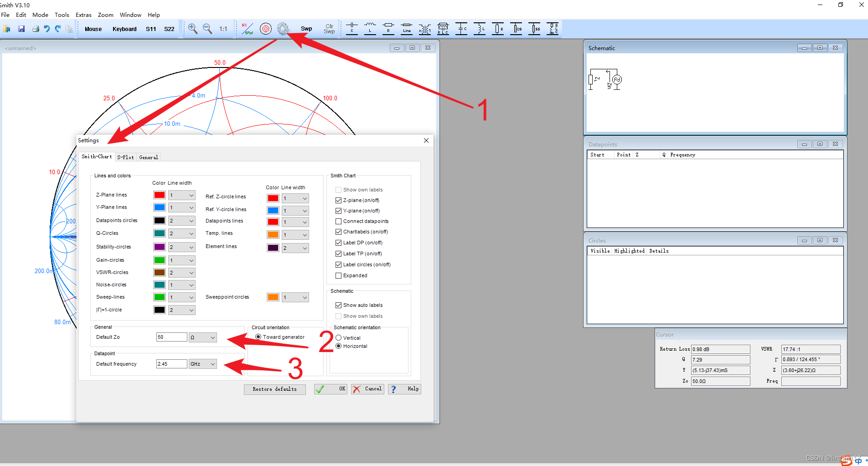Zoom out with the magnifier minus icon
Viewport: 868px width, 466px height.
coord(207,29)
